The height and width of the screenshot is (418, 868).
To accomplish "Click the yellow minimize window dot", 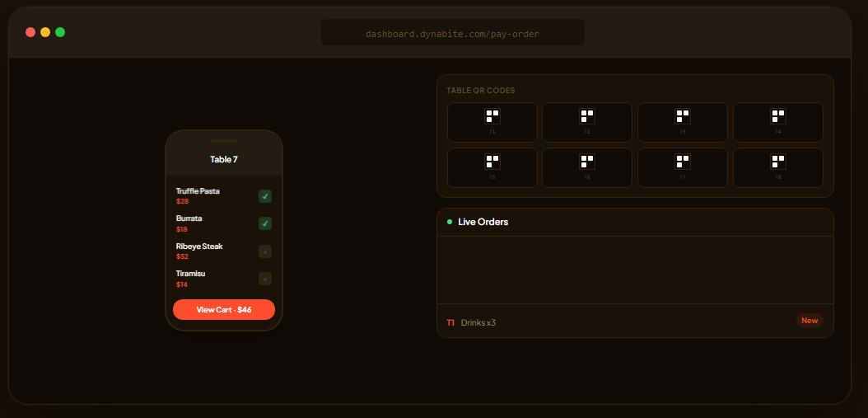I will [x=45, y=32].
